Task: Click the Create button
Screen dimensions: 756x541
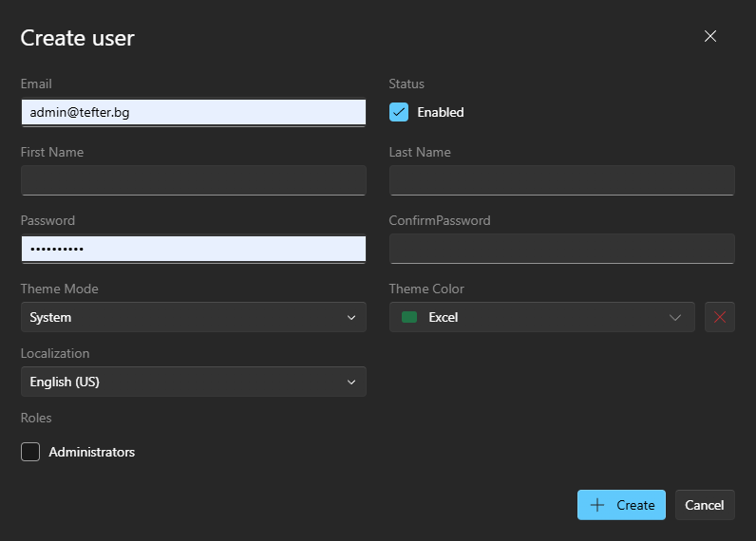Action: tap(621, 505)
